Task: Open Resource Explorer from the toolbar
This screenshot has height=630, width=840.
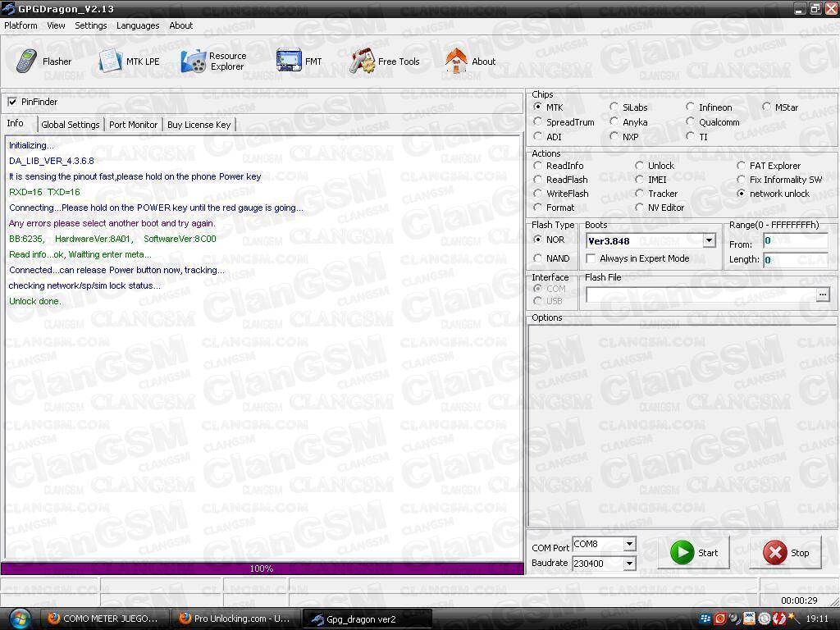Action: click(213, 61)
